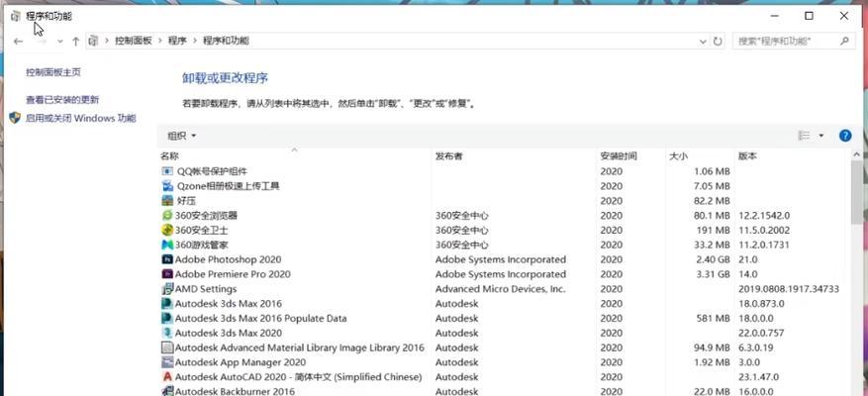The image size is (868, 396).
Task: Click the 搜索"程序和功能" search box
Action: coord(794,41)
